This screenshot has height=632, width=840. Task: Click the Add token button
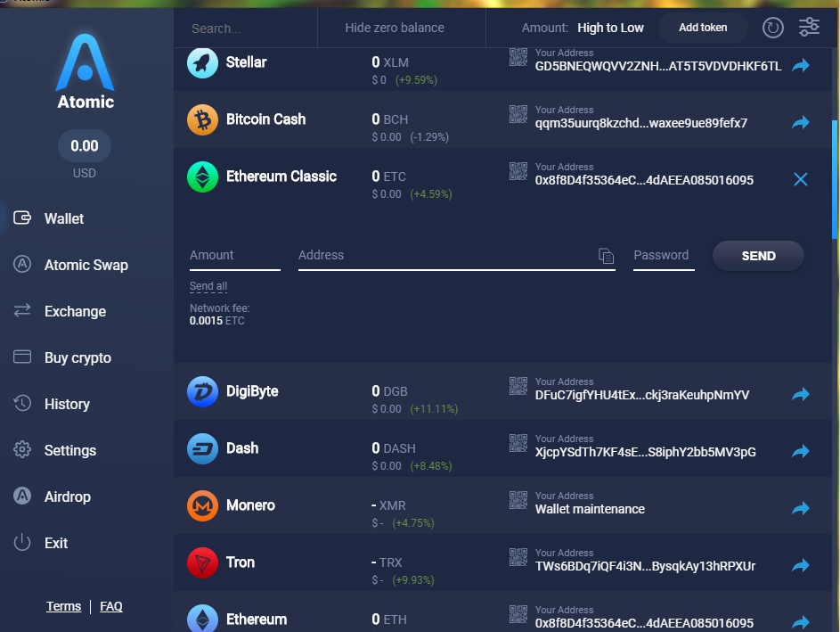(x=703, y=28)
